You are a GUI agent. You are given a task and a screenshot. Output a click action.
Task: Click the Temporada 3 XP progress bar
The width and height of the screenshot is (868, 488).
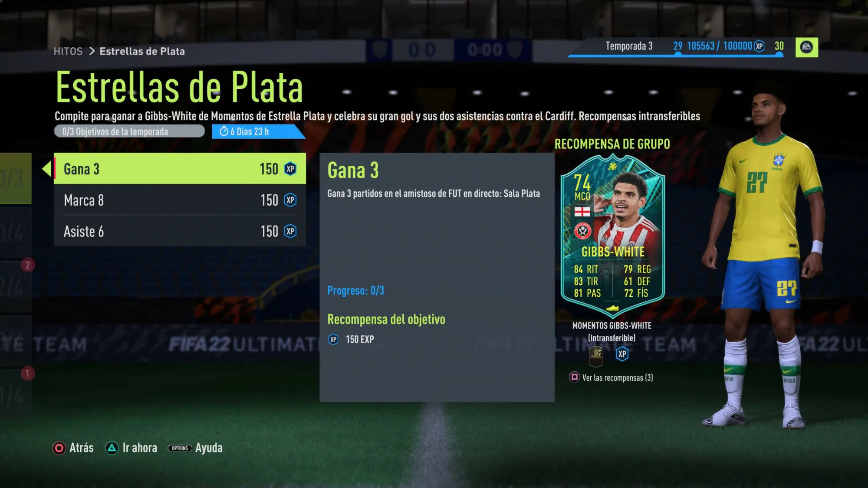point(676,55)
